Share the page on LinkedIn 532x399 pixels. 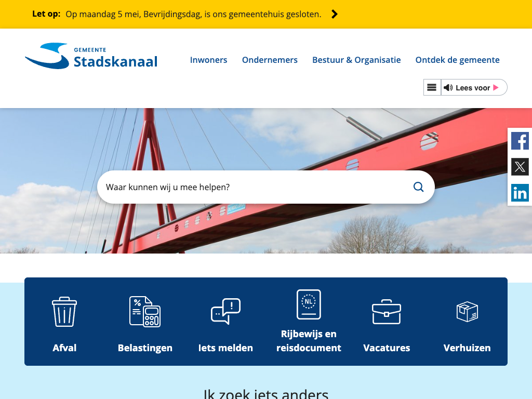(x=520, y=193)
